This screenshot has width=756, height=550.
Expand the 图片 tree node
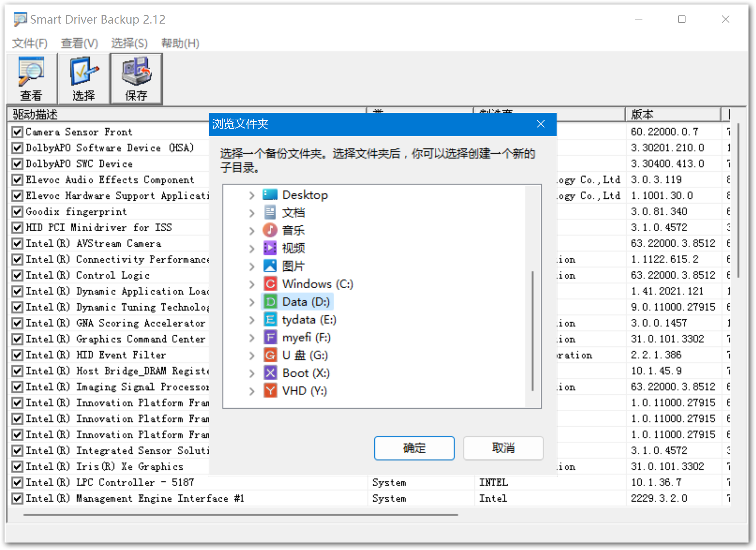coord(252,267)
